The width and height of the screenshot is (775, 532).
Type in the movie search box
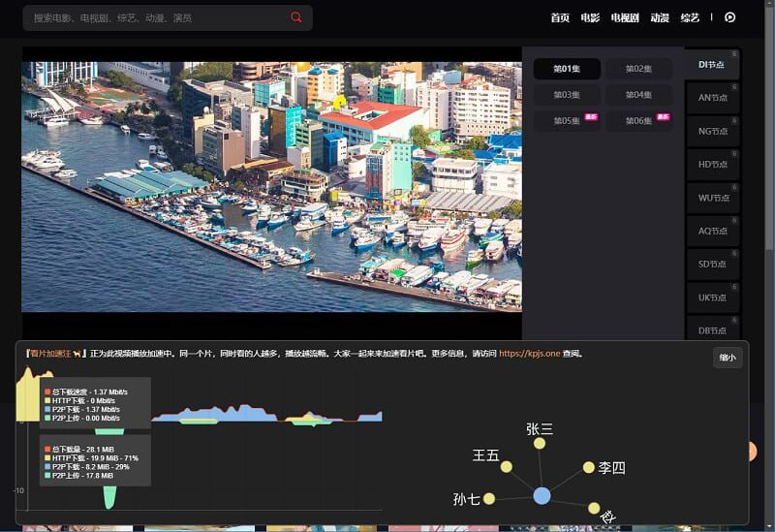[155, 17]
